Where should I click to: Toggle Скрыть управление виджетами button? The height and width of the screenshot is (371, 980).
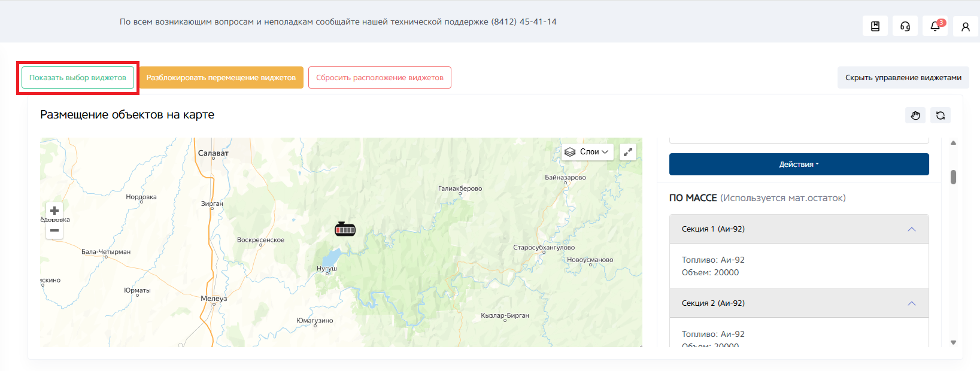coord(903,78)
